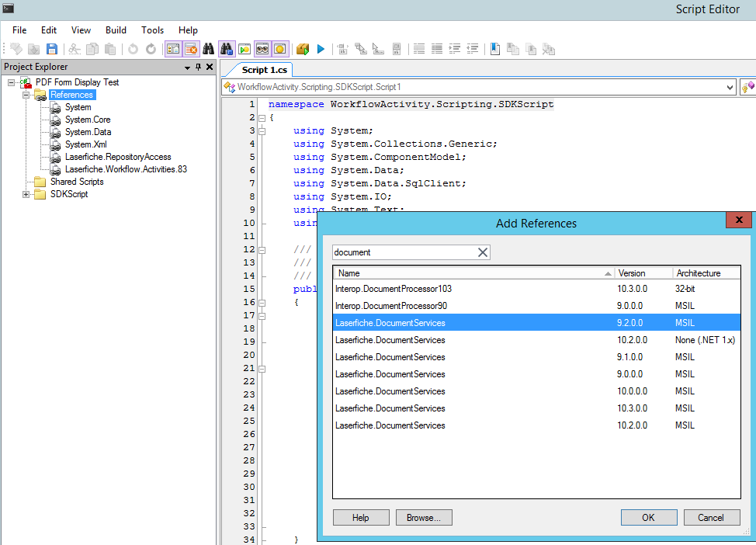
Task: Open the class navigation dropdown in editor
Action: (730, 87)
